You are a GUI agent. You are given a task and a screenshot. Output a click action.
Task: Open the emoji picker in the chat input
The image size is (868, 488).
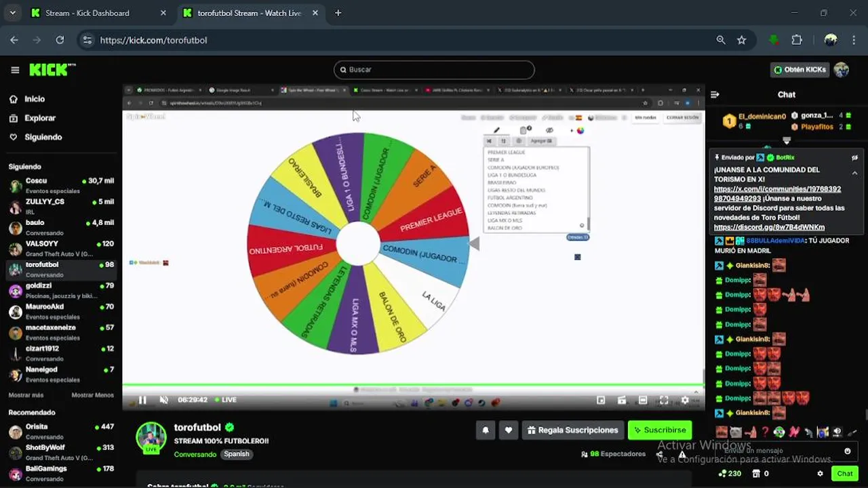pyautogui.click(x=847, y=451)
